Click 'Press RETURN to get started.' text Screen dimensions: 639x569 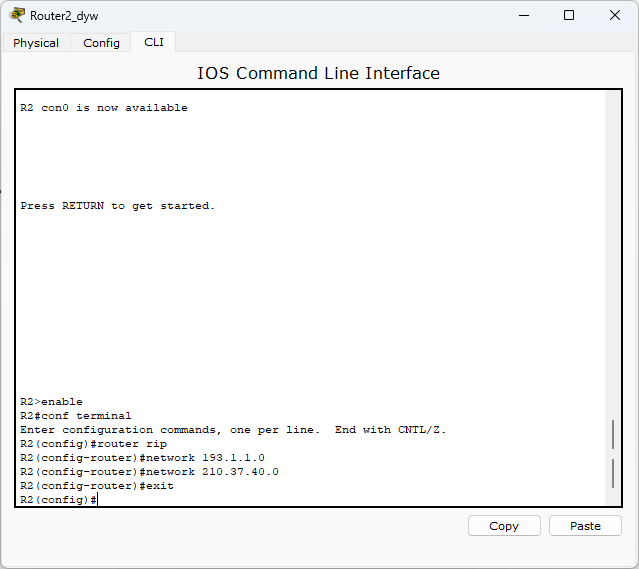[x=117, y=206]
